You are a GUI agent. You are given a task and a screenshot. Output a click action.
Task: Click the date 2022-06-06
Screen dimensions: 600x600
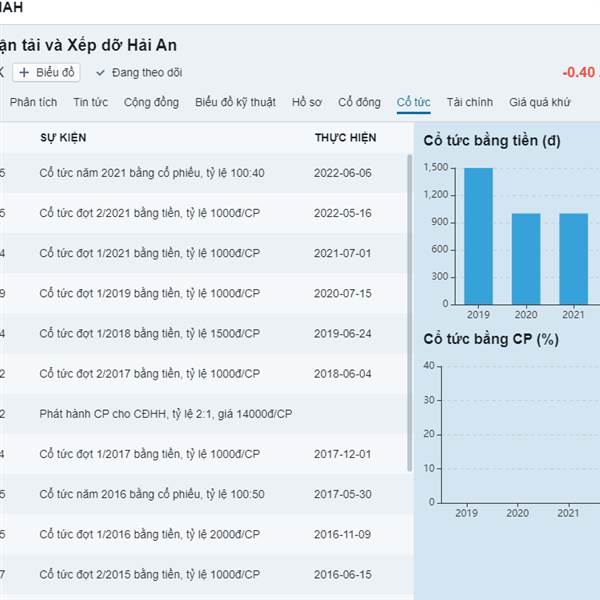(343, 173)
